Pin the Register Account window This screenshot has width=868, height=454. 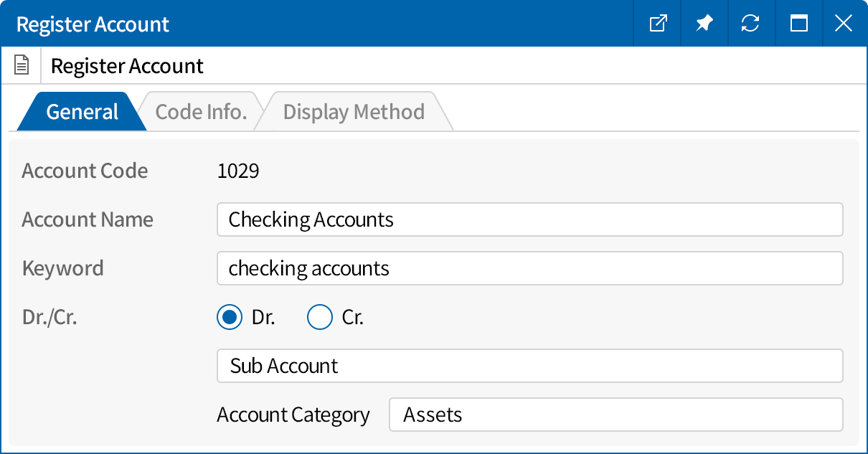click(704, 23)
